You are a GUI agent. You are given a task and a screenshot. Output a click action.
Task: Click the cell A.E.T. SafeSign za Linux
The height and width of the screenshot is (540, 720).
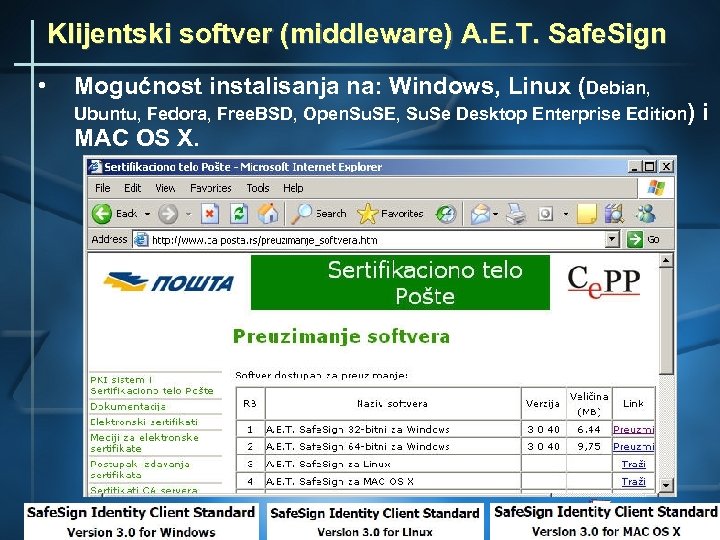[393, 464]
